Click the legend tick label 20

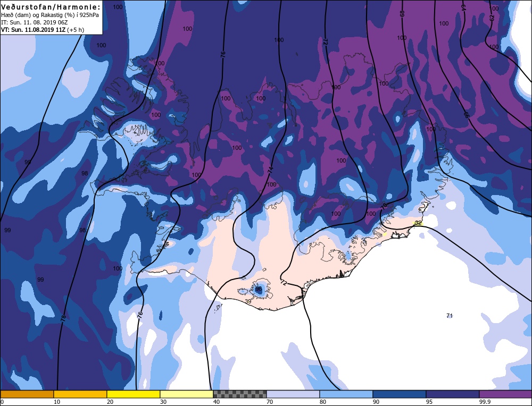tap(110, 402)
